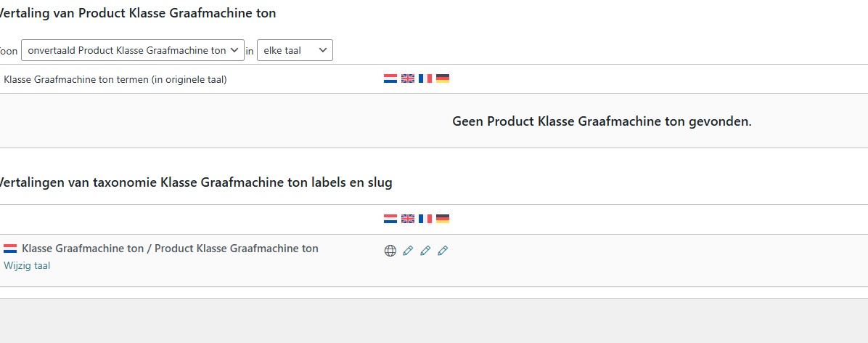Edit French translation pencil in labels row
Image resolution: width=868 pixels, height=343 pixels.
click(425, 251)
